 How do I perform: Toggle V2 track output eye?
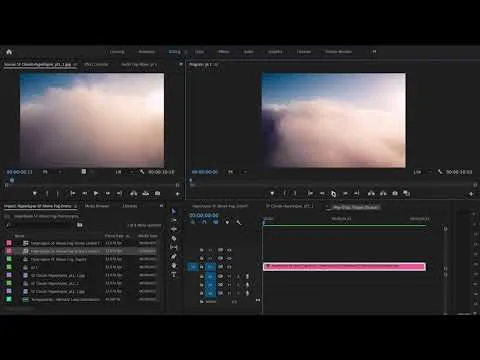[x=229, y=258]
